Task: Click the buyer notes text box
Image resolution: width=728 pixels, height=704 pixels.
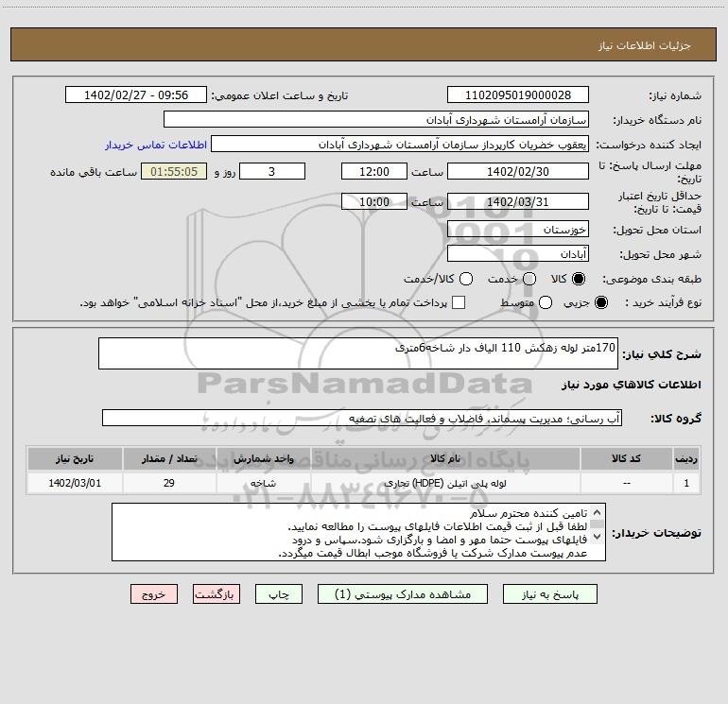Action: tap(358, 532)
